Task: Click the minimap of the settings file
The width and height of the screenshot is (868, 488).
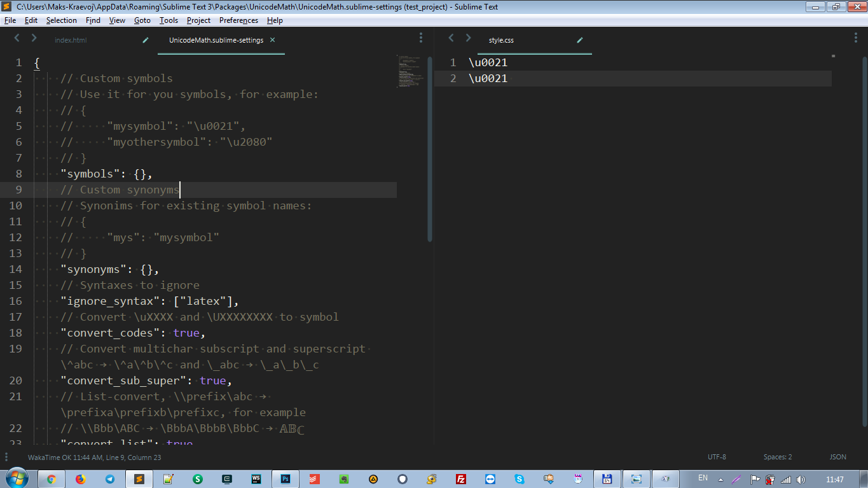Action: click(411, 71)
